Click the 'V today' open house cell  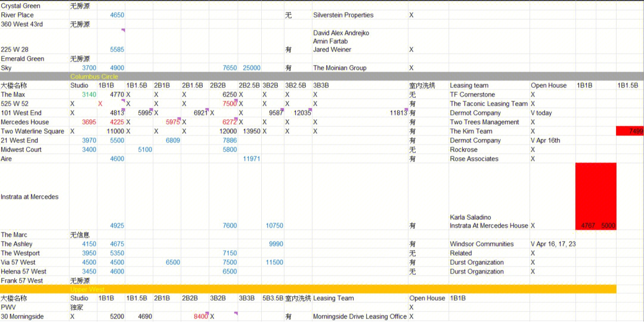click(541, 113)
